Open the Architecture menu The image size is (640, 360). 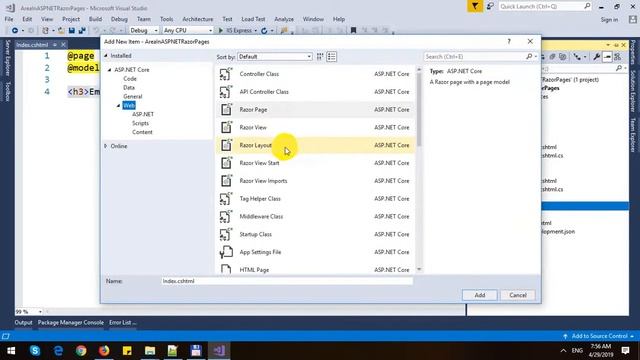pos(198,19)
